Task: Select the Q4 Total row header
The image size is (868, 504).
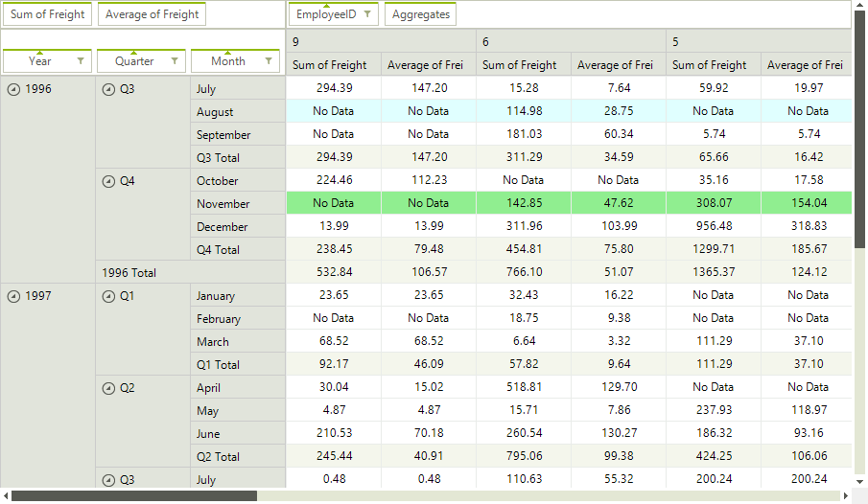Action: coord(238,249)
